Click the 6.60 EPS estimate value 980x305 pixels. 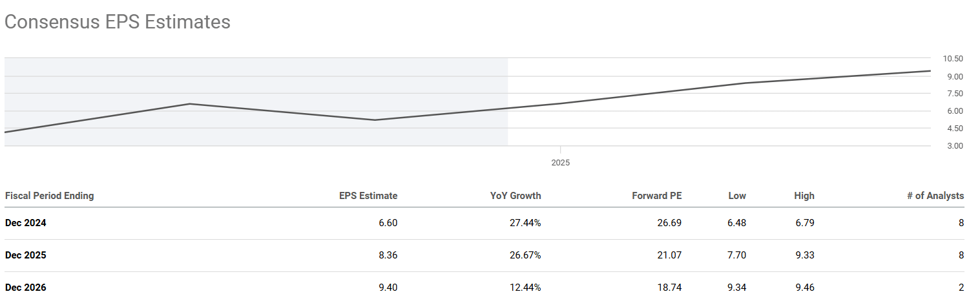(388, 223)
